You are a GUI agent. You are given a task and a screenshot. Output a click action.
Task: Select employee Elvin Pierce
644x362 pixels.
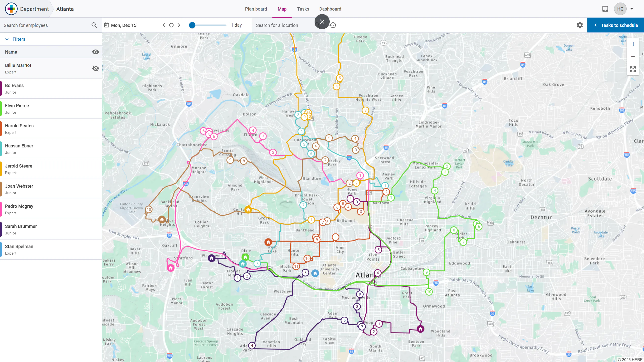pyautogui.click(x=51, y=109)
